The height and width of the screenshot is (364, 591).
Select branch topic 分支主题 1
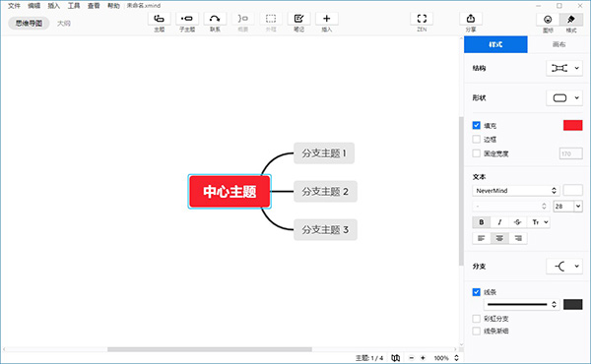pyautogui.click(x=324, y=153)
